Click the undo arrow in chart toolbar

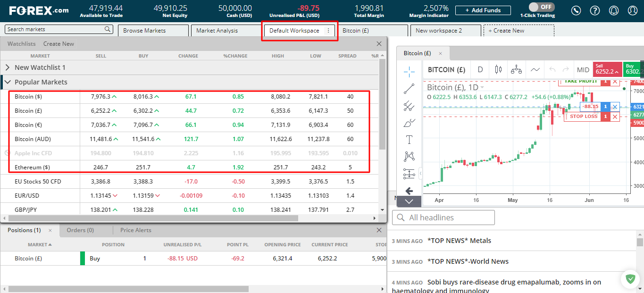553,70
